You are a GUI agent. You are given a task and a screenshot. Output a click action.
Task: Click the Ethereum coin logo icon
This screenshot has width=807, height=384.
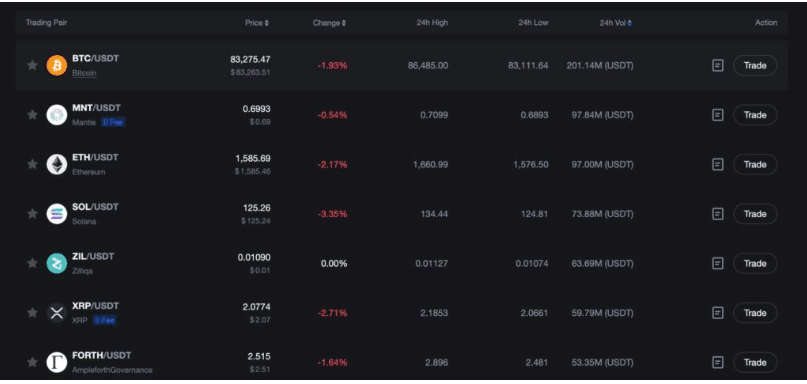click(x=57, y=164)
